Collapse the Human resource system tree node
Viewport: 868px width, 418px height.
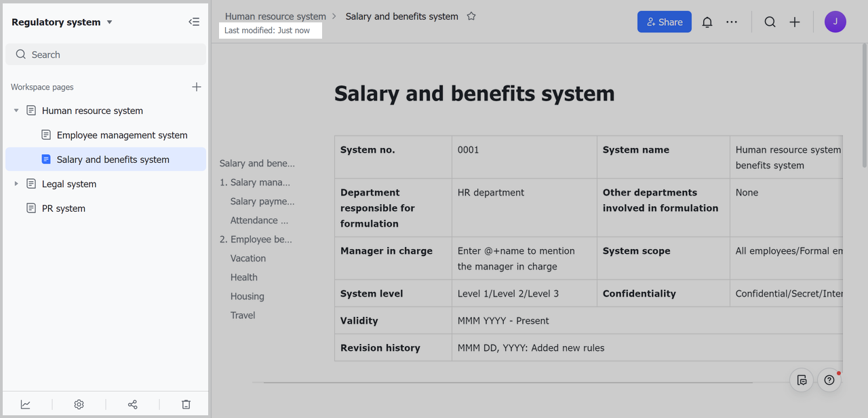coord(16,111)
